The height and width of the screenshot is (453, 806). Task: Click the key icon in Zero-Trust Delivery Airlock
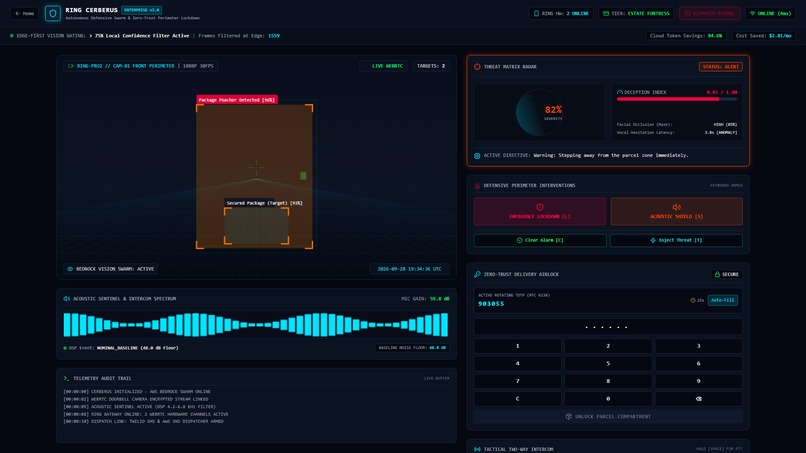point(477,274)
